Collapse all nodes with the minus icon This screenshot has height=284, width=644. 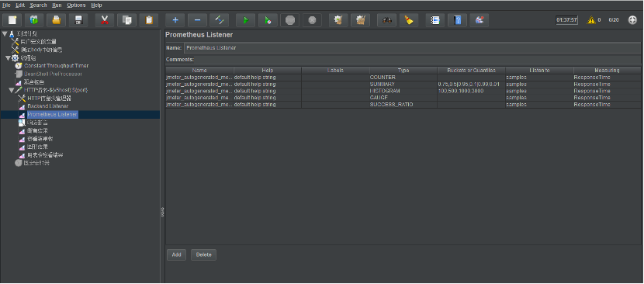[198, 20]
